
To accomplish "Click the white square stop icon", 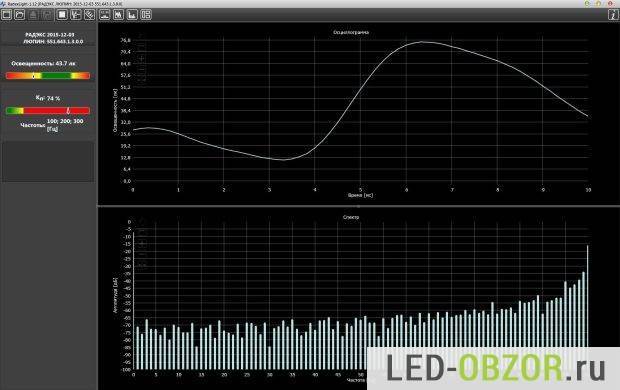I will (62, 15).
